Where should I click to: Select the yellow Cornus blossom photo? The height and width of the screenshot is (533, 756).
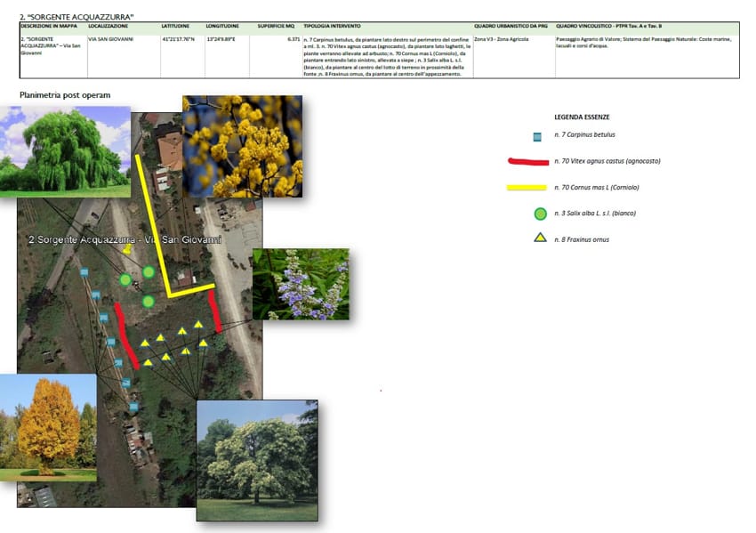(x=242, y=146)
